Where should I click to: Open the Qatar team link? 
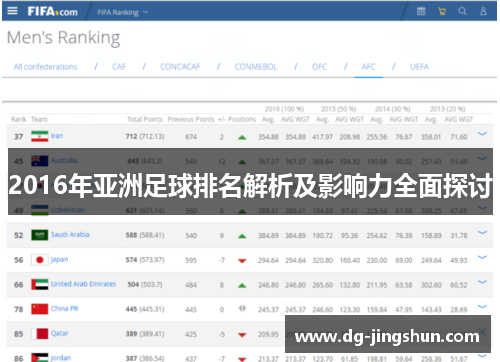[x=59, y=333]
